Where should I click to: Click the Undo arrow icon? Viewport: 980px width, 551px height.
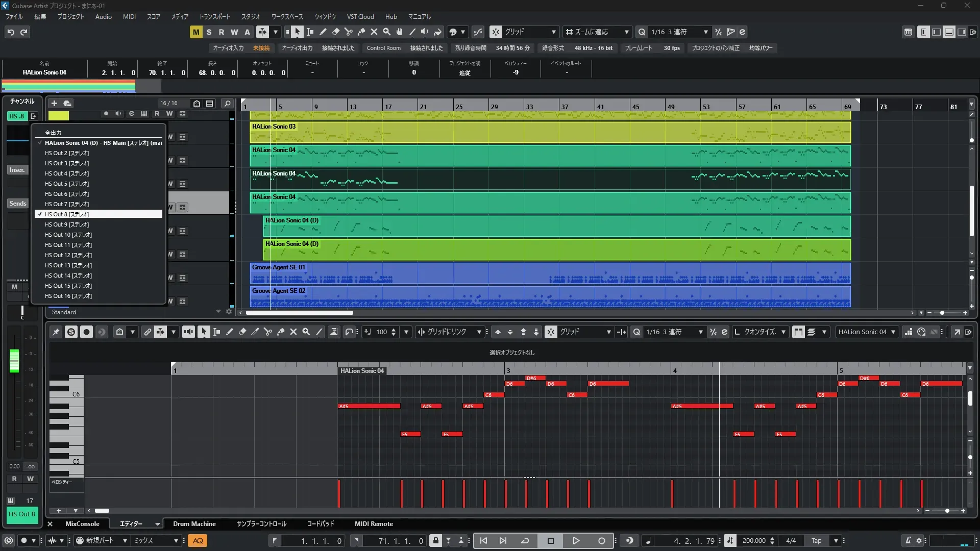pos(11,32)
